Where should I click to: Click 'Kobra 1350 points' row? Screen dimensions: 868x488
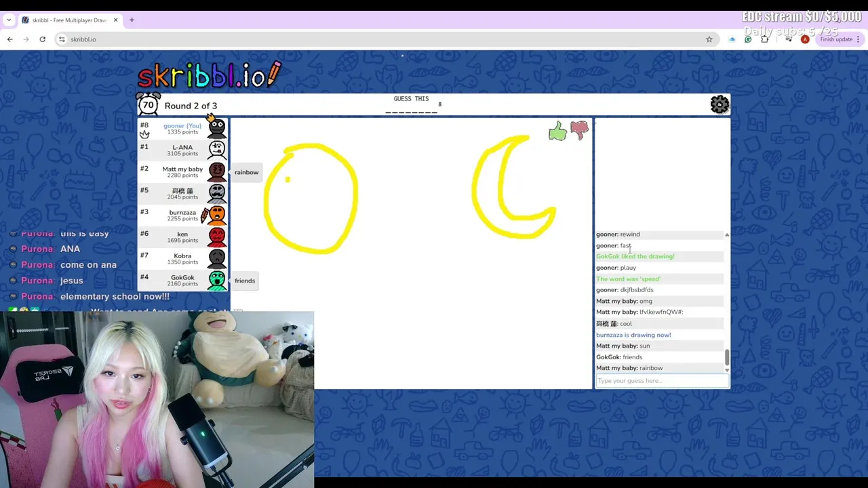click(182, 258)
